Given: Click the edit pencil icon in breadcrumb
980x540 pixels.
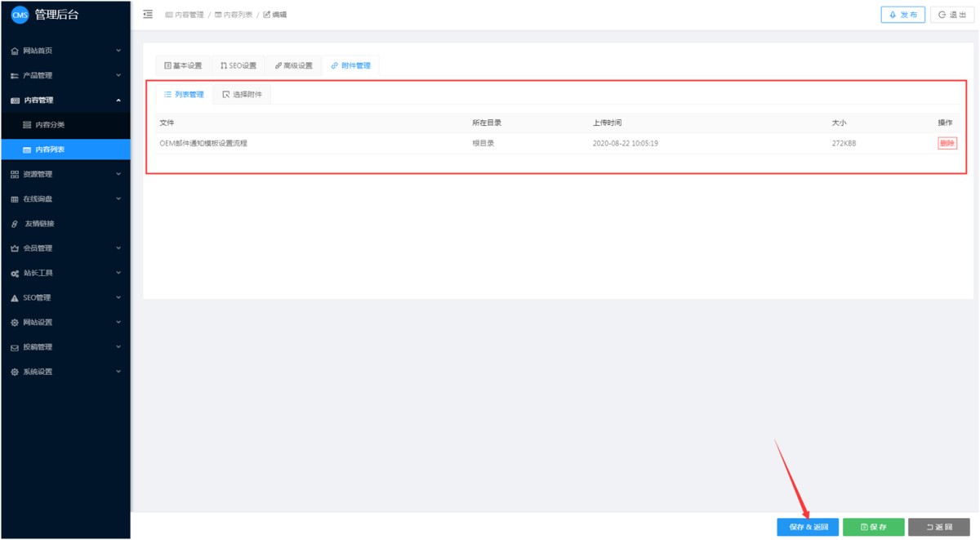Looking at the screenshot, I should [x=267, y=15].
